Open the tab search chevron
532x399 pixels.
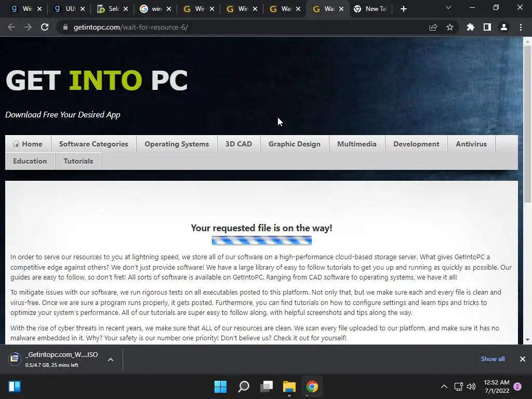click(448, 7)
